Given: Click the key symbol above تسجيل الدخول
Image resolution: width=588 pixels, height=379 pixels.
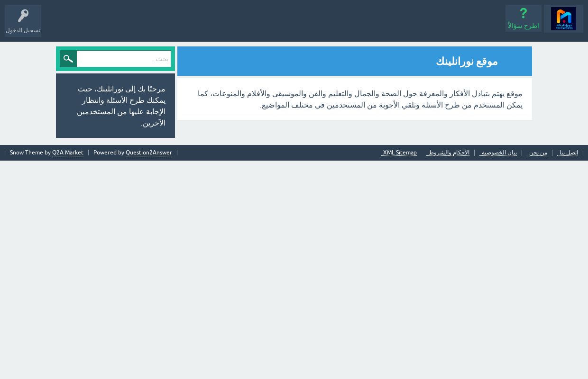Looking at the screenshot, I should click(23, 16).
